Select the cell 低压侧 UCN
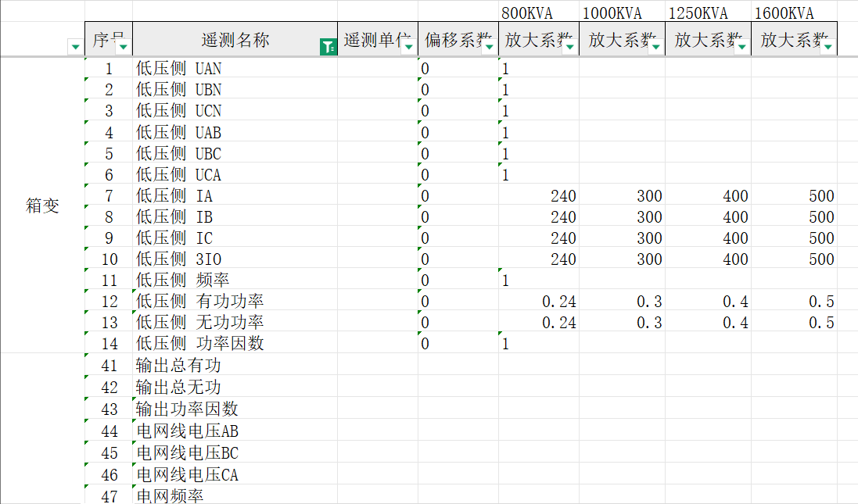The image size is (858, 504). (235, 110)
